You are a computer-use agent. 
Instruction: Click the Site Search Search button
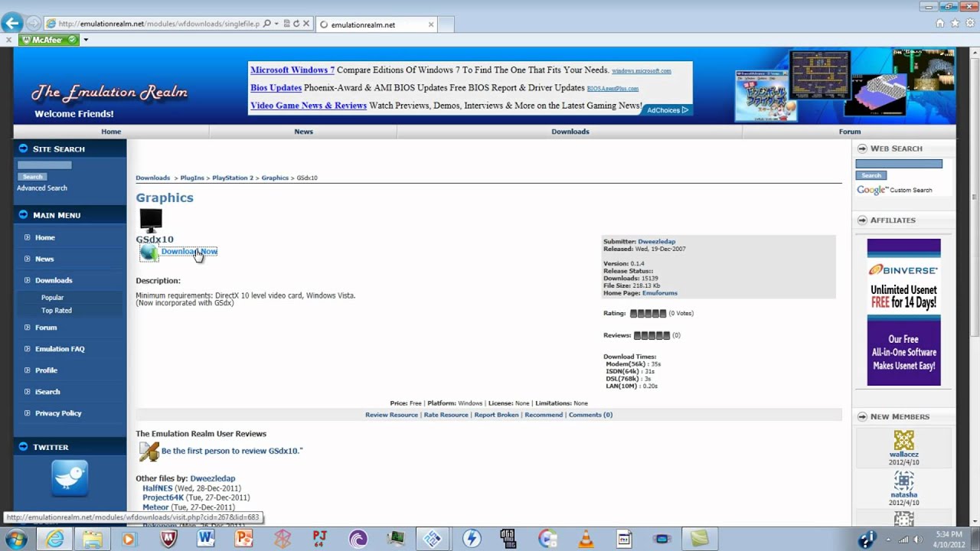click(x=32, y=177)
